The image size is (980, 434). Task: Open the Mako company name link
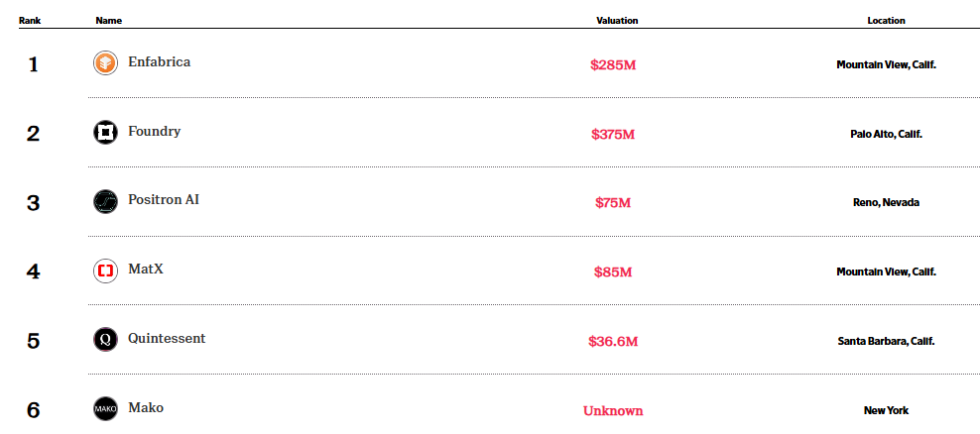tap(146, 407)
